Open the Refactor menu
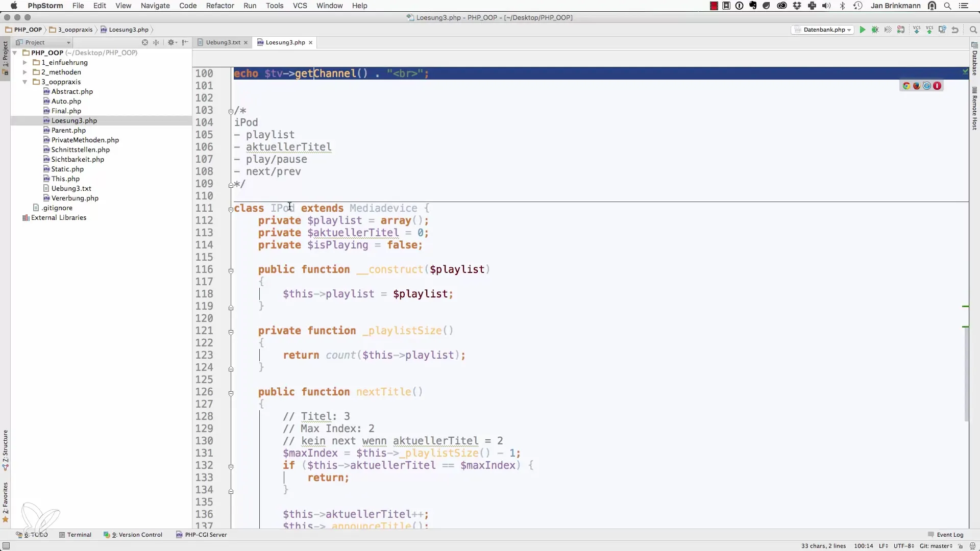 [219, 6]
